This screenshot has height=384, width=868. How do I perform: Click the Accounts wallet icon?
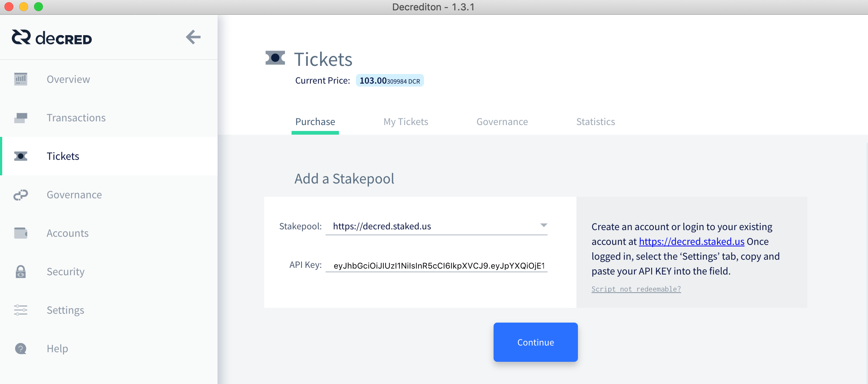tap(21, 233)
